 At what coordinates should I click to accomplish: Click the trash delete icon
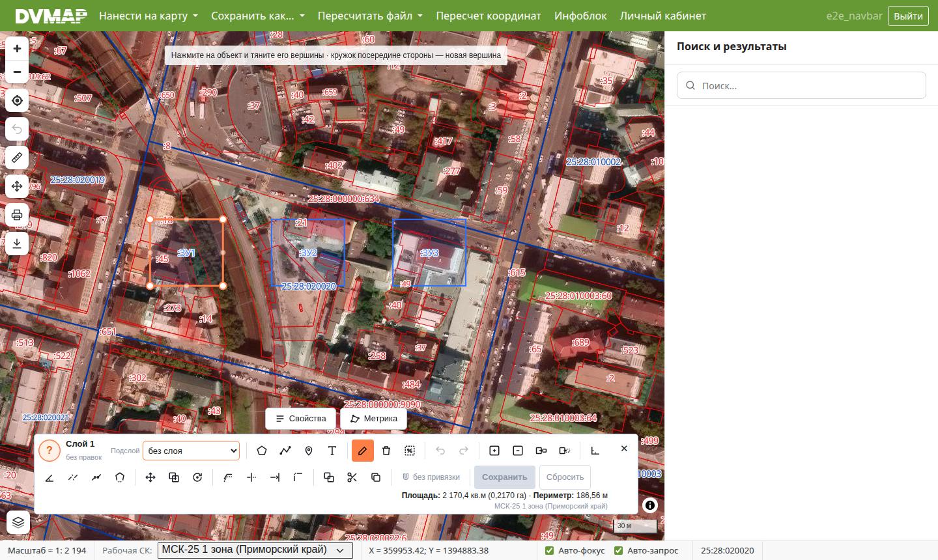[386, 451]
